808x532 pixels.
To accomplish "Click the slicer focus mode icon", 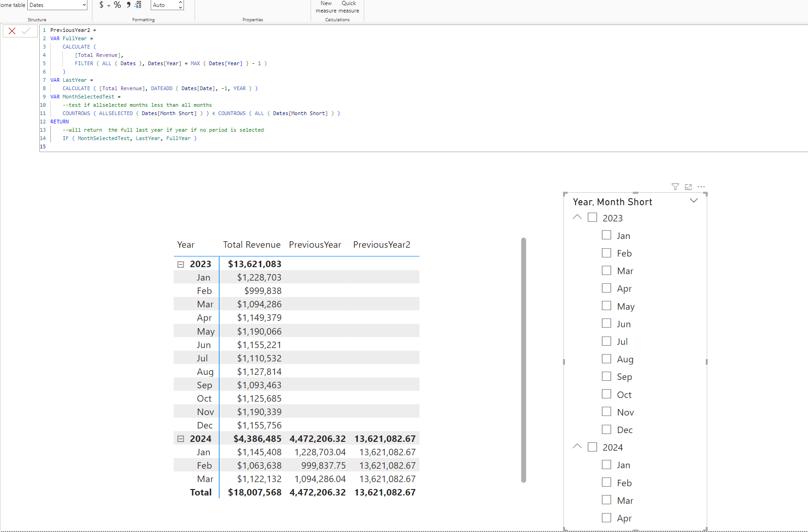I will click(688, 187).
